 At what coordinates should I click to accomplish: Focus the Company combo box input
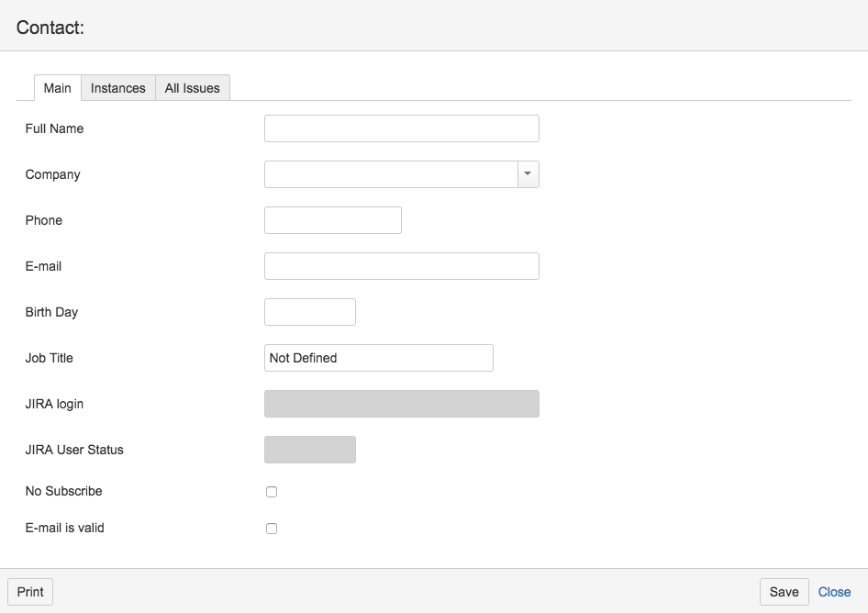point(391,174)
